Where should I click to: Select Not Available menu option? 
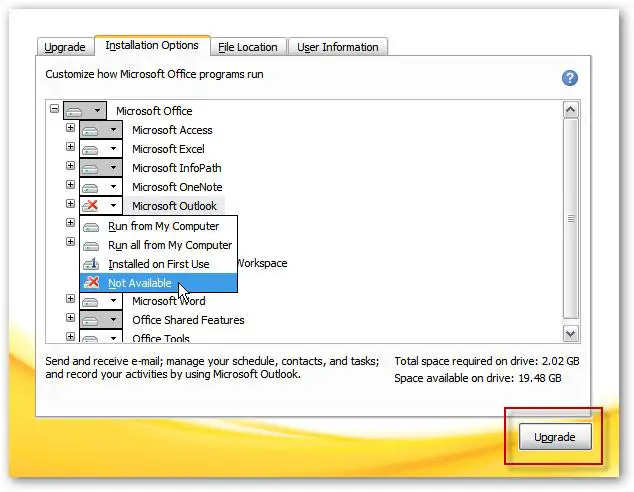coord(158,283)
